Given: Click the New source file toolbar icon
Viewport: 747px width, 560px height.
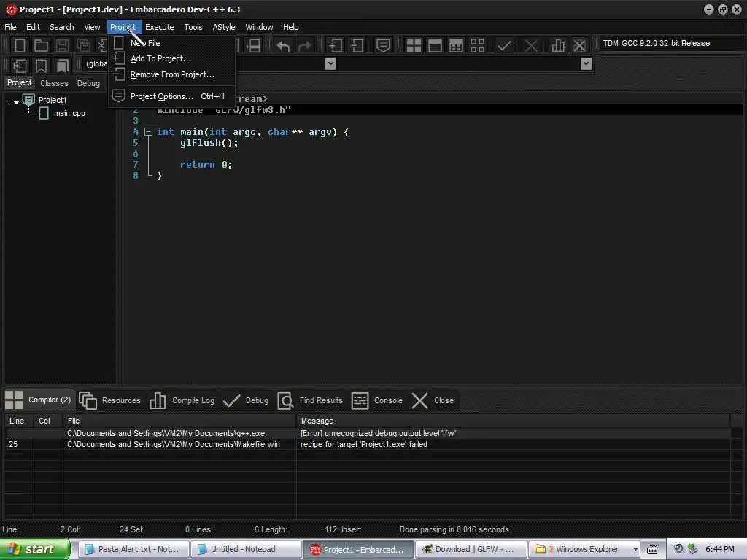Looking at the screenshot, I should click(20, 46).
